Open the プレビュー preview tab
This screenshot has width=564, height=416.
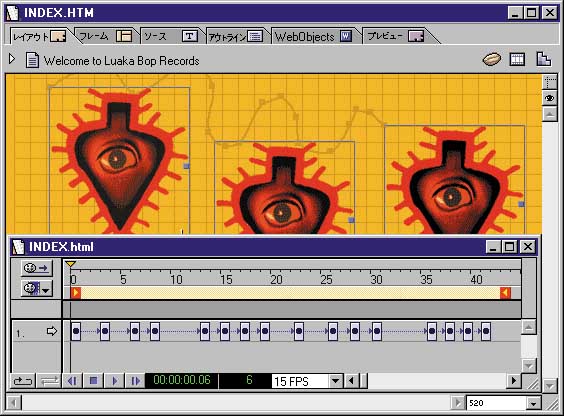[396, 36]
